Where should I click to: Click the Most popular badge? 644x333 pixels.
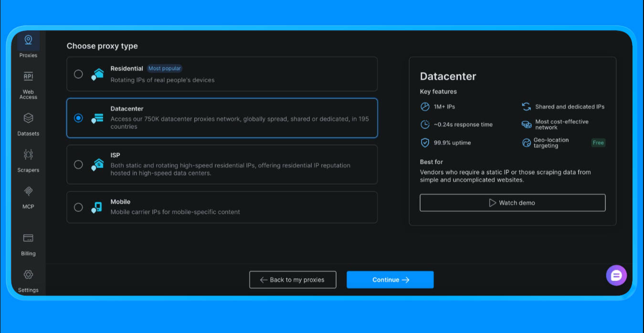coord(165,69)
